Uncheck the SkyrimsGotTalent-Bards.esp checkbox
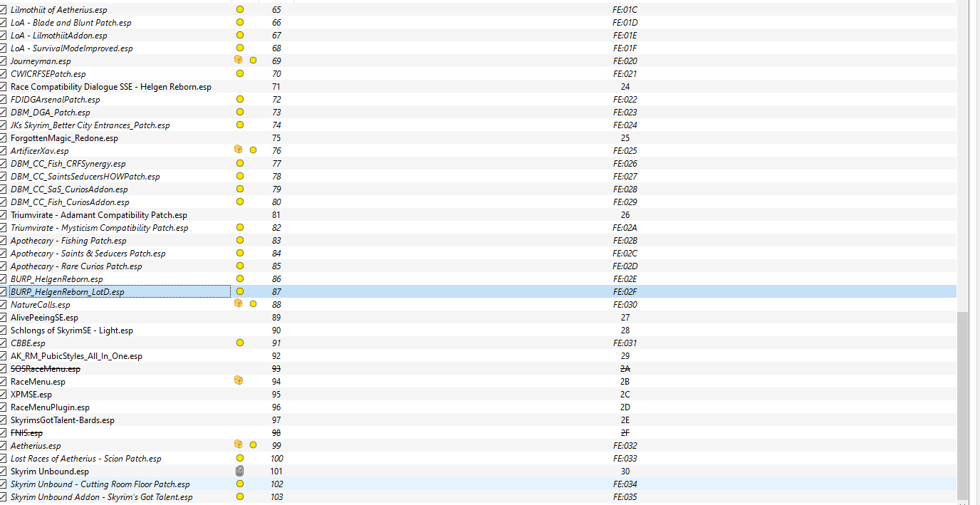 click(4, 420)
